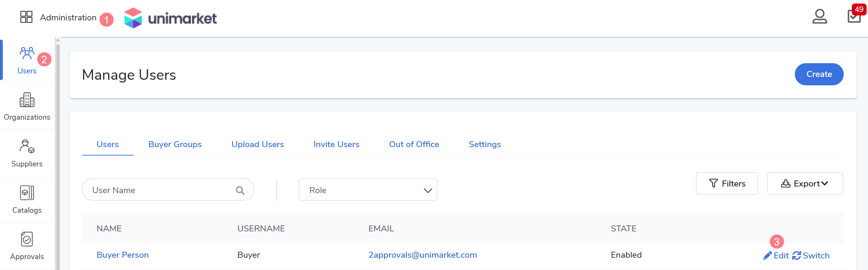Expand the Role dropdown
The image size is (868, 270).
coord(368,190)
